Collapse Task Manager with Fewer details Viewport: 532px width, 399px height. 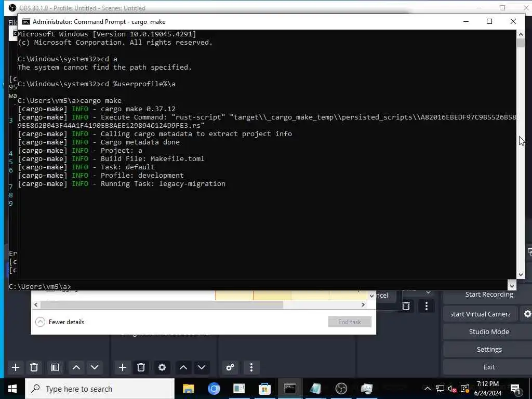(x=60, y=322)
